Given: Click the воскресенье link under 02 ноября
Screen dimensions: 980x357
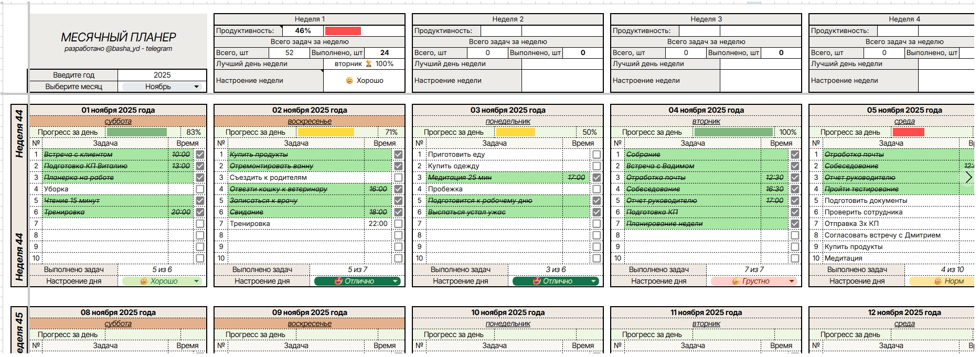Looking at the screenshot, I should point(310,121).
